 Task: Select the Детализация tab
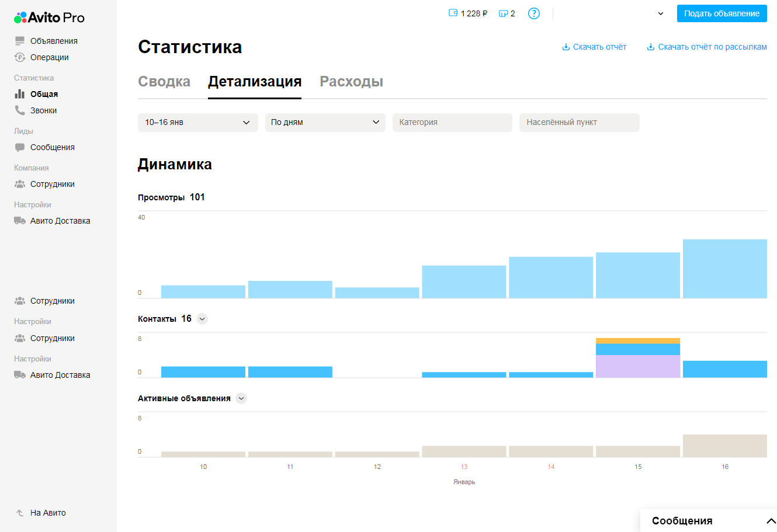(255, 81)
